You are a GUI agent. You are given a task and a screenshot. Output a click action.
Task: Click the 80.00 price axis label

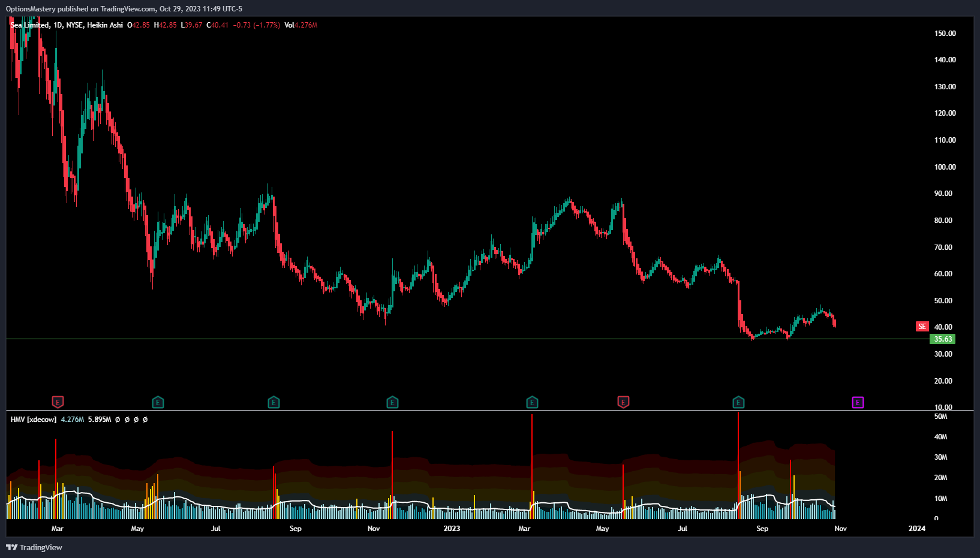tap(943, 221)
